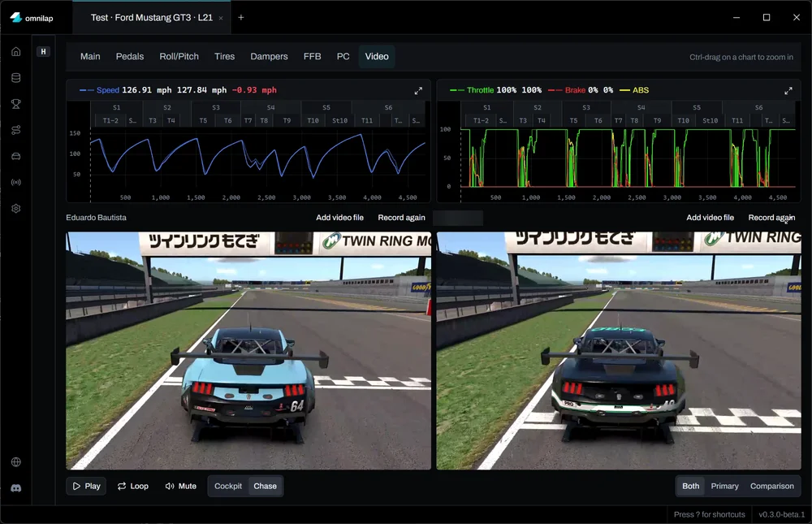Click the omnilap logo
This screenshot has width=812, height=524.
point(32,18)
